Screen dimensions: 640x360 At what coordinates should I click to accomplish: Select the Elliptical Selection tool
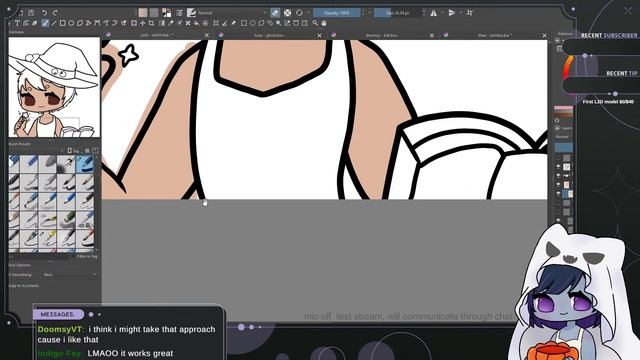pyautogui.click(x=252, y=23)
